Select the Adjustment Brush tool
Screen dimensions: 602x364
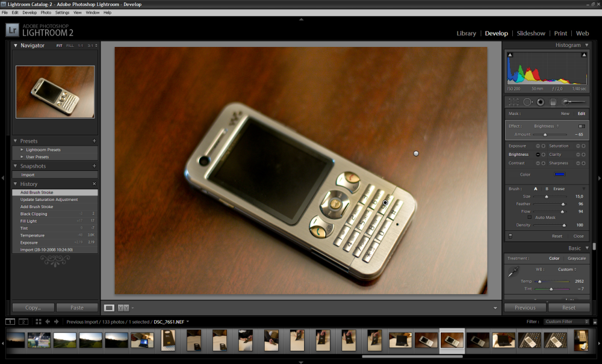pyautogui.click(x=573, y=102)
